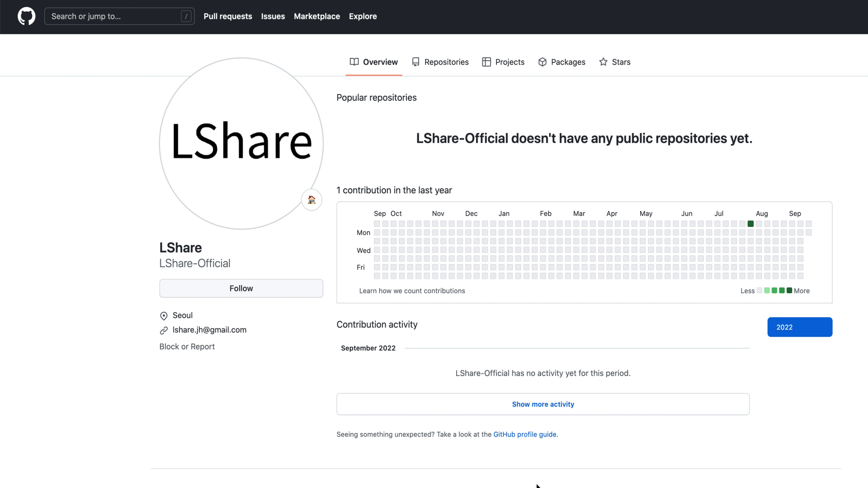
Task: Open Pull requests in top navigation
Action: click(228, 16)
